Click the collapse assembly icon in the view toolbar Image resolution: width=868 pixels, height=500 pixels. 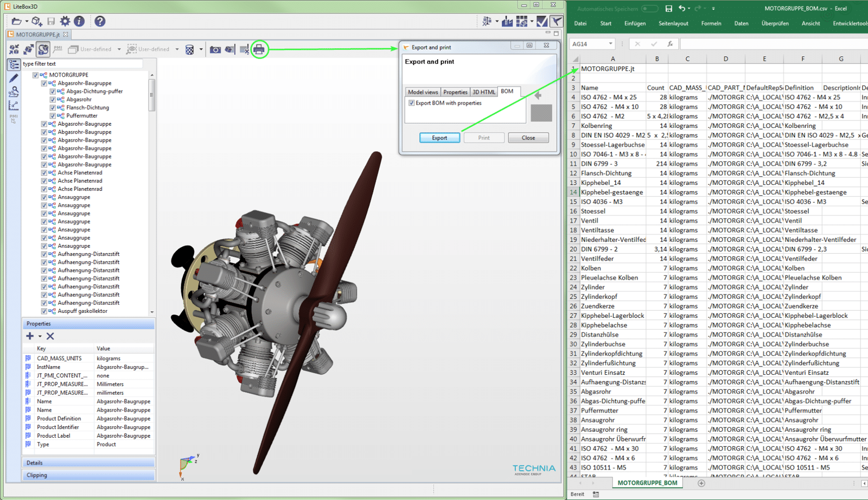14,49
